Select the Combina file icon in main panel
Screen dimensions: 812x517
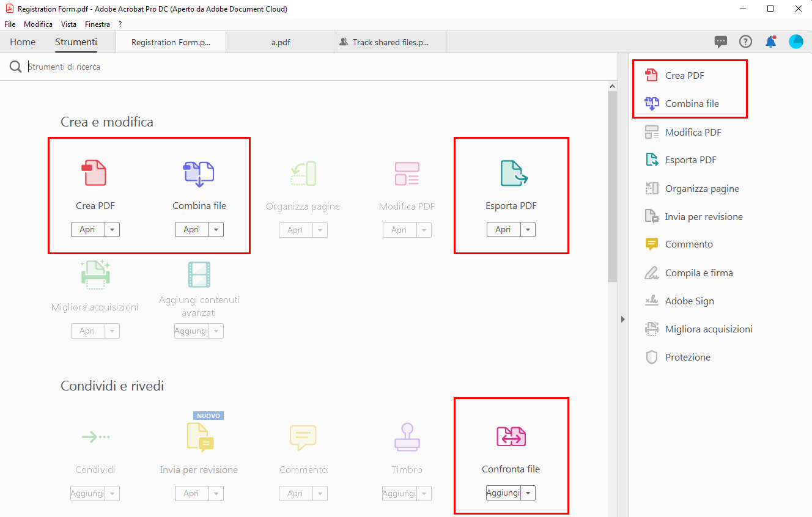[199, 174]
